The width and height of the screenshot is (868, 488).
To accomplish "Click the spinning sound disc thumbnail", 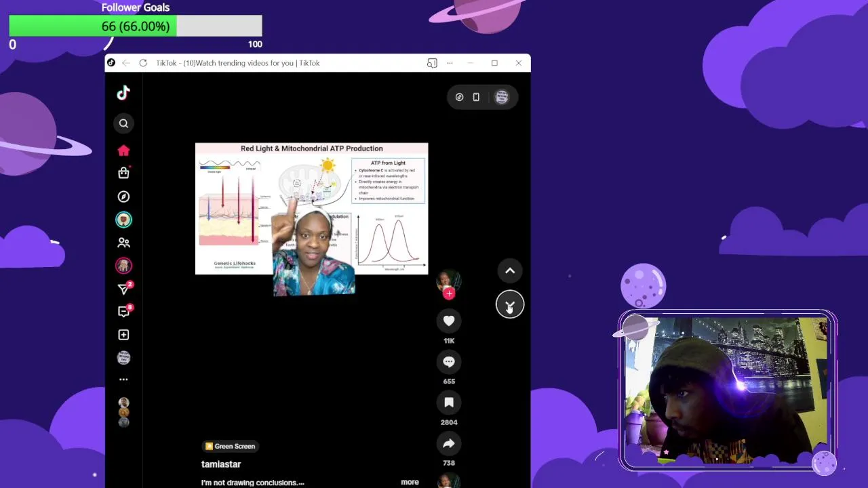I will click(x=448, y=481).
